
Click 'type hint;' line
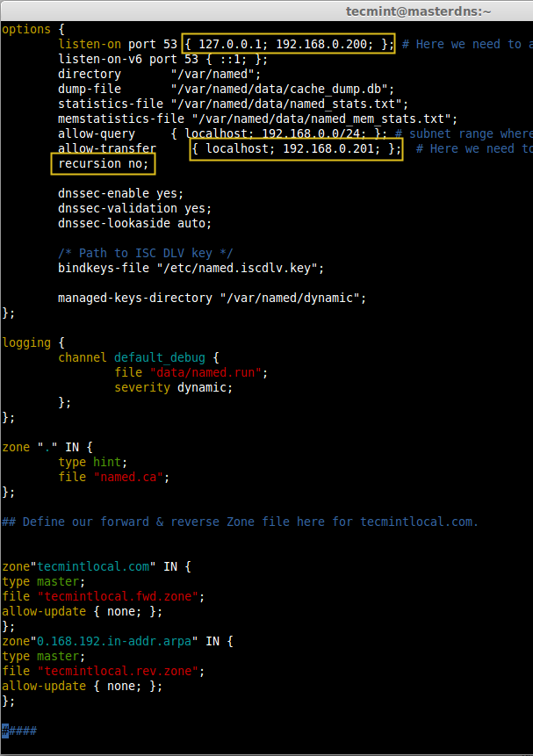pyautogui.click(x=92, y=463)
